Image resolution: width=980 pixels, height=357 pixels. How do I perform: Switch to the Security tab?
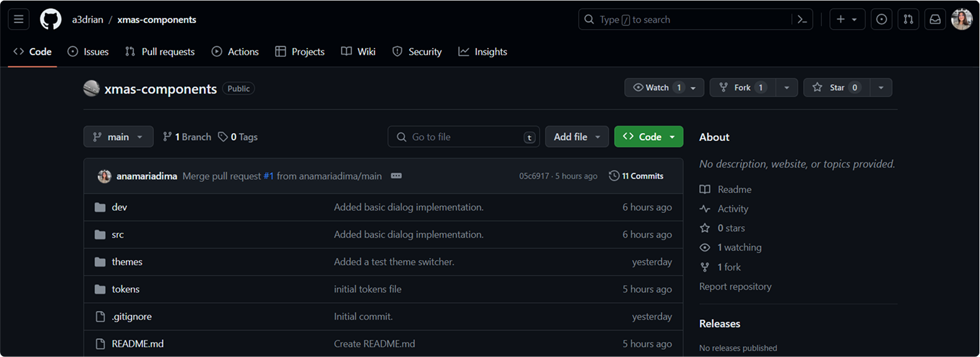[x=417, y=52]
